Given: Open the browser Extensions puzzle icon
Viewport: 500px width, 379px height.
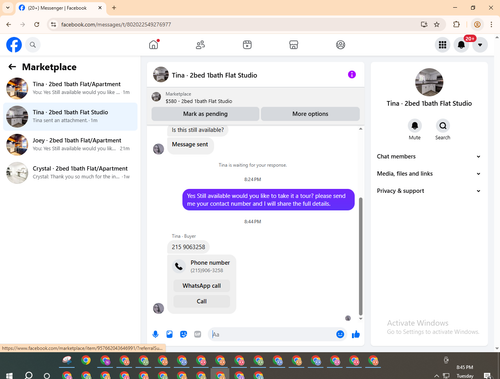Looking at the screenshot, I should click(x=456, y=24).
